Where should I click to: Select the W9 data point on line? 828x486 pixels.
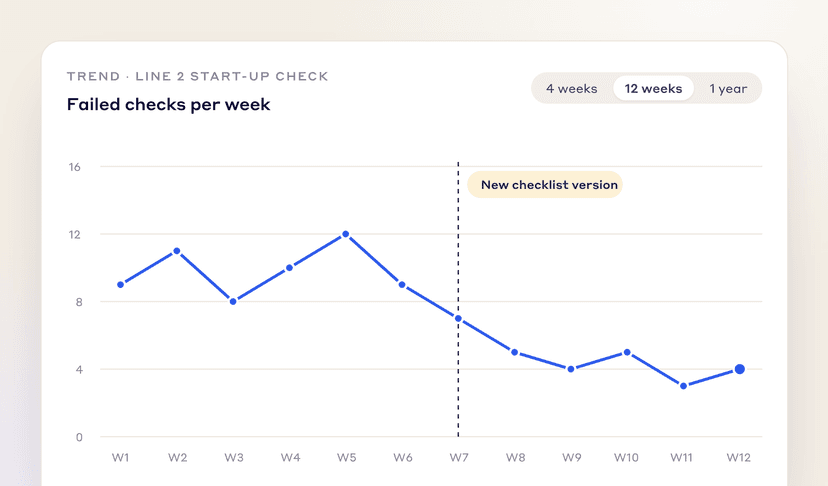coord(571,369)
